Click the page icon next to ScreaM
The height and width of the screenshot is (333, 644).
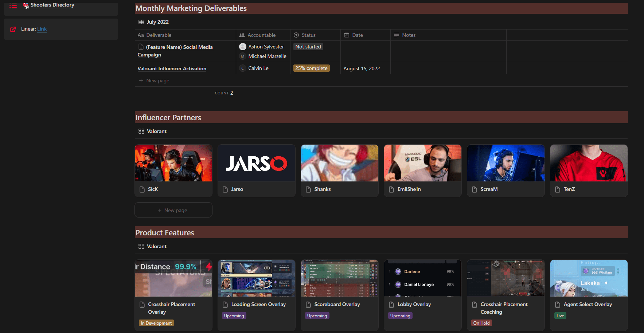pyautogui.click(x=475, y=189)
